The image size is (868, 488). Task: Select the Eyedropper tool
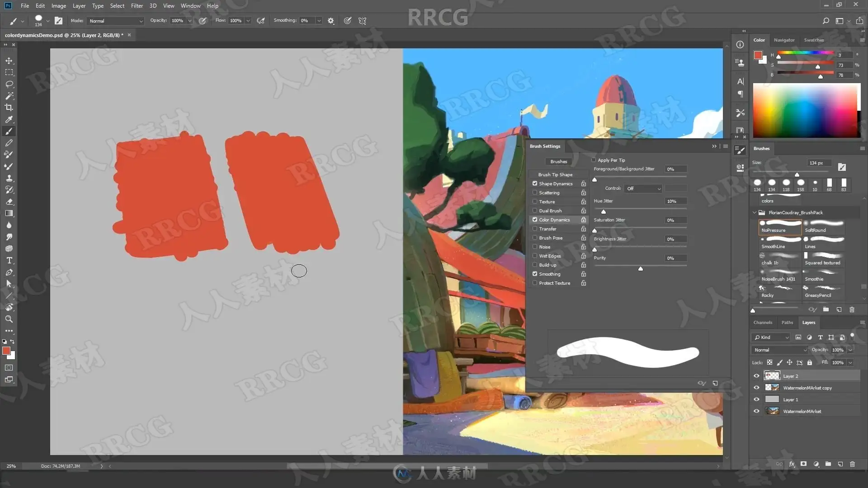point(9,119)
